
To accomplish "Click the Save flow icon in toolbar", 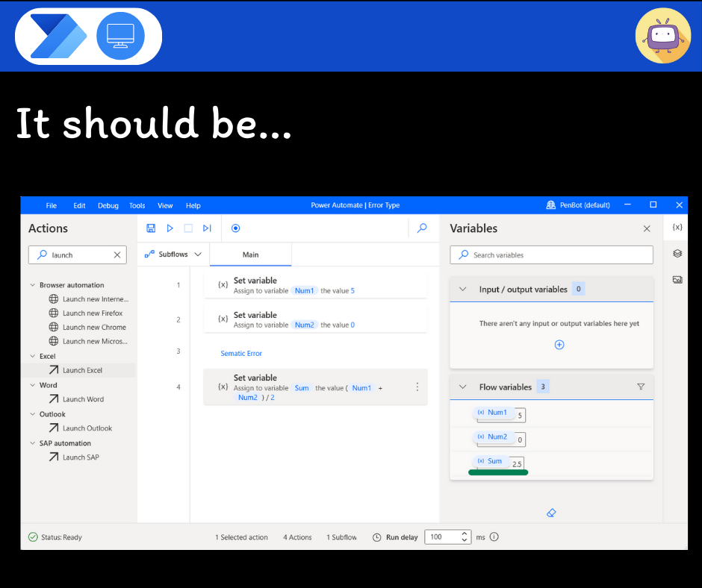I will point(151,228).
